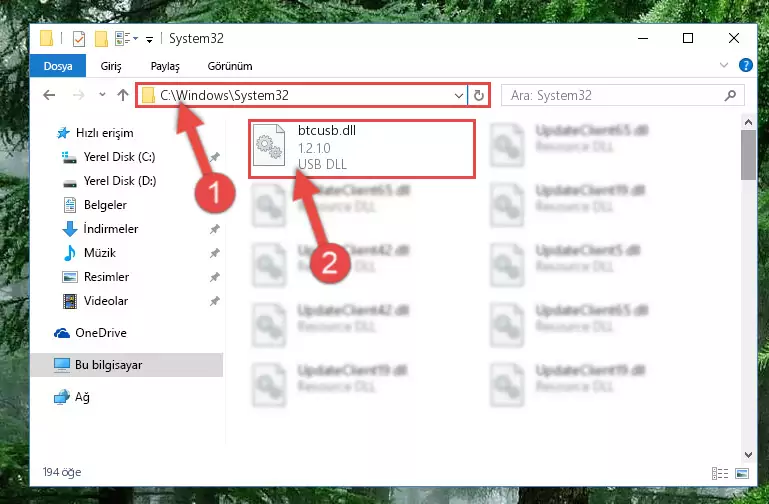Click the address bar path C:\Windows\System32

click(224, 95)
